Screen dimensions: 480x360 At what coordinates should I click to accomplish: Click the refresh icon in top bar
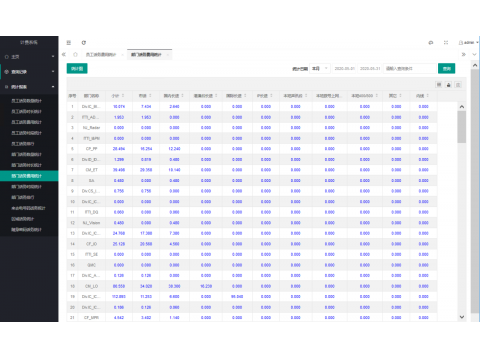tap(84, 43)
